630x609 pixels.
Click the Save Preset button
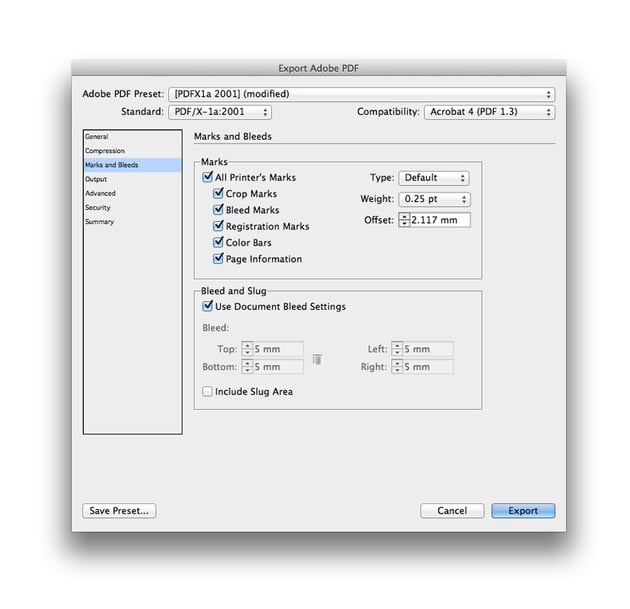coord(119,511)
